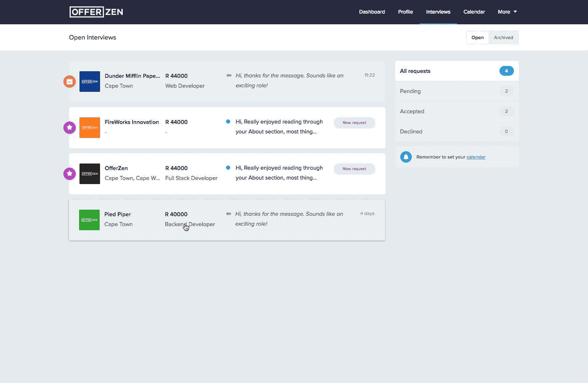588x383 pixels.
Task: Click the orange calendar badge on Dunder Mifflin
Action: (x=70, y=82)
